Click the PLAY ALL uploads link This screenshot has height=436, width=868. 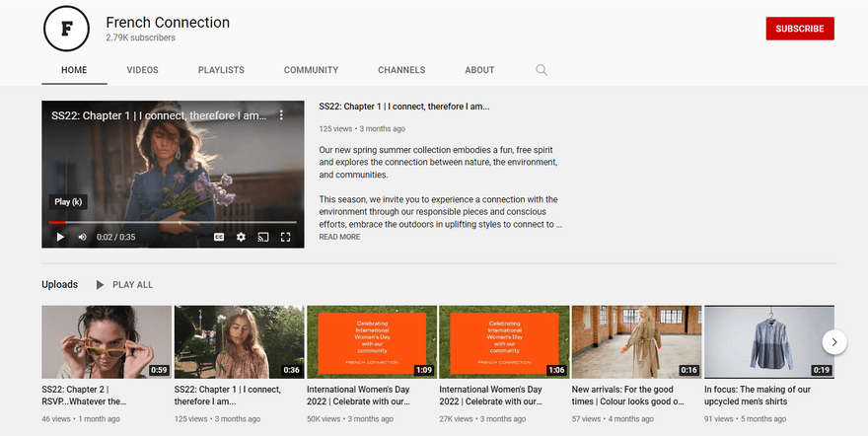pos(132,285)
